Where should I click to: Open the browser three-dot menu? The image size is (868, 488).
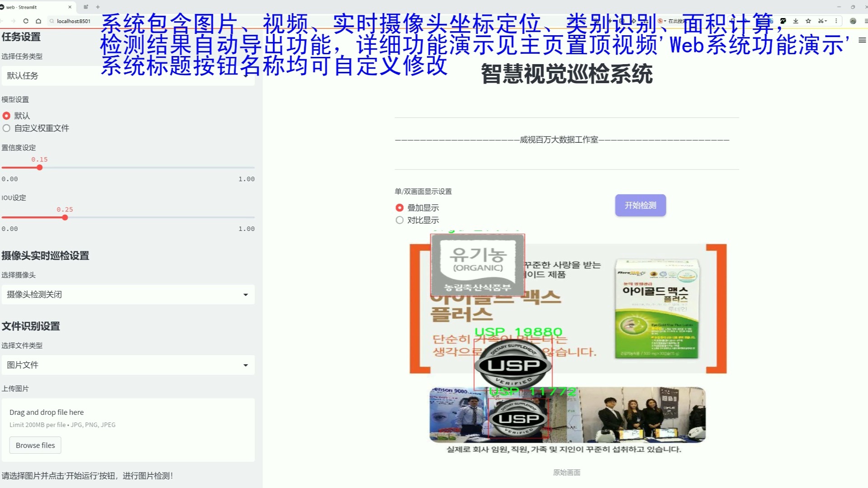(836, 21)
